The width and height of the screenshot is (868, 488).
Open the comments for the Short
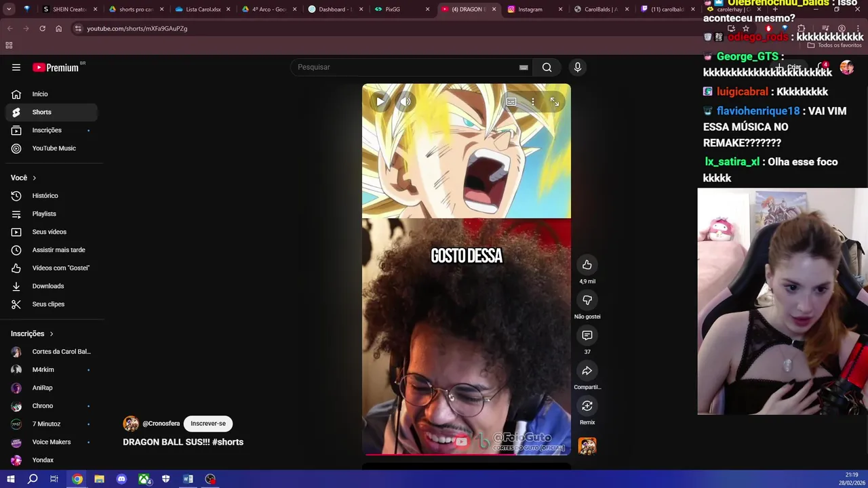tap(587, 335)
